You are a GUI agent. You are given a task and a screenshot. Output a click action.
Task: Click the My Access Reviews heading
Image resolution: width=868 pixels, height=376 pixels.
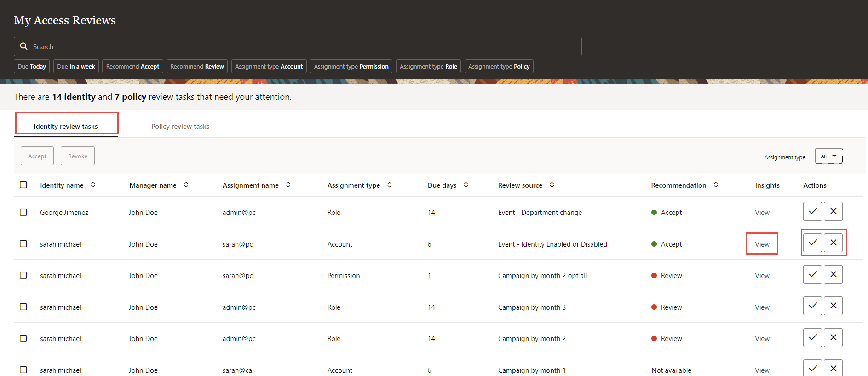(65, 20)
